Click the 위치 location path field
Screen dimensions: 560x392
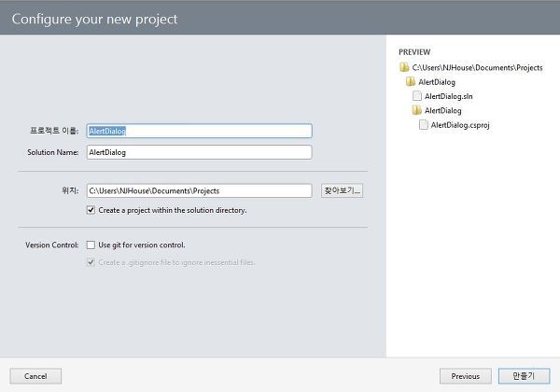[x=200, y=190]
